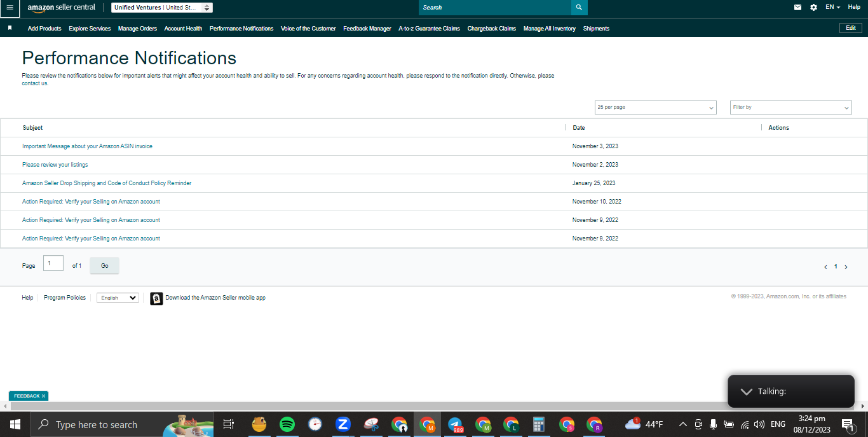This screenshot has width=868, height=437.
Task: Click the Help link in footer
Action: point(27,298)
